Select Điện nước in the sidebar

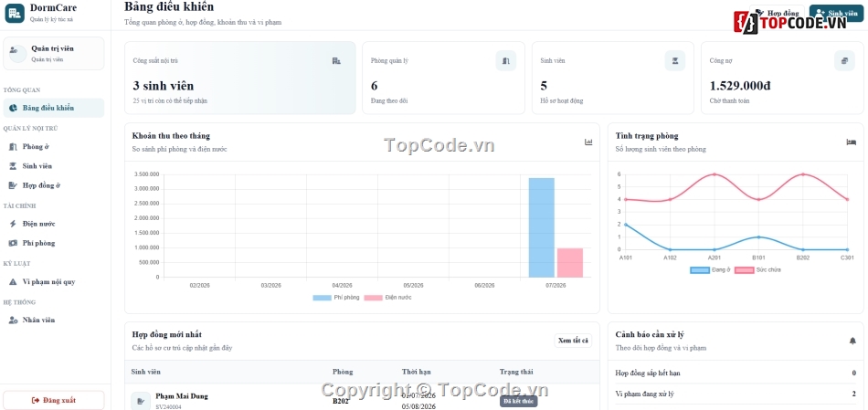(x=53, y=224)
